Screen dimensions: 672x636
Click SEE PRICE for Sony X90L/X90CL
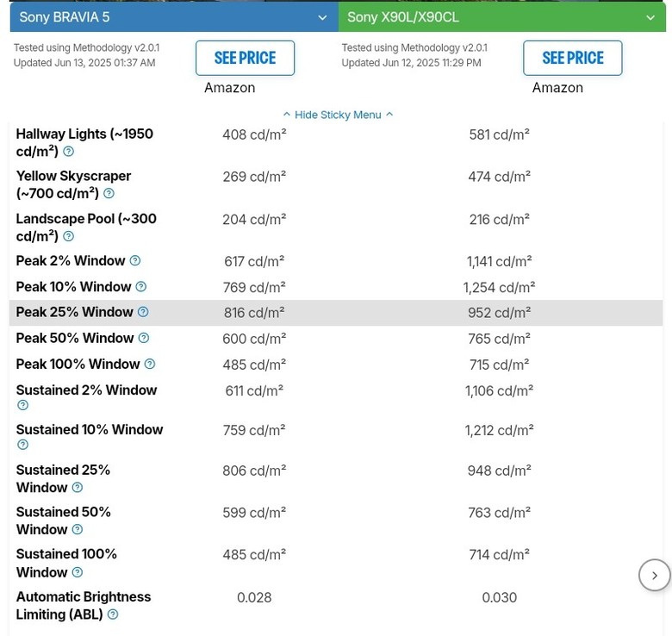573,58
